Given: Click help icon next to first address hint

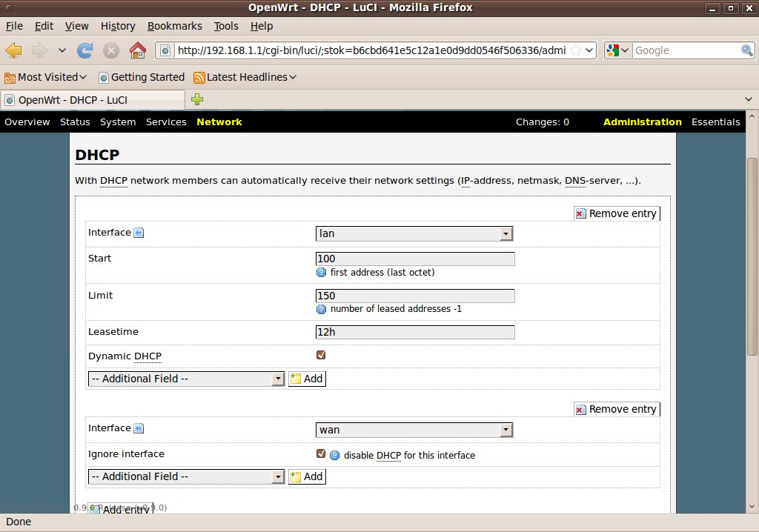Looking at the screenshot, I should point(322,272).
